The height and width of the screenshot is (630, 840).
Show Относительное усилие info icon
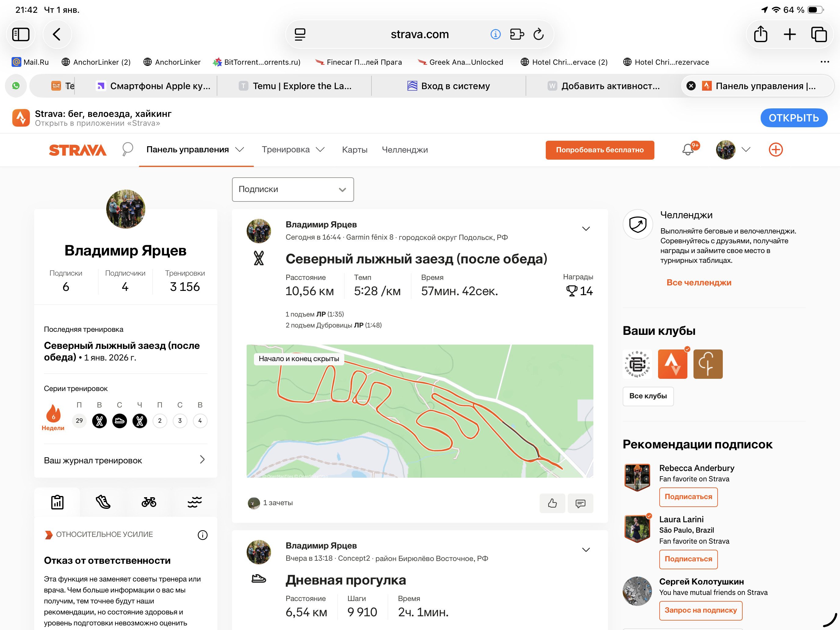click(202, 535)
